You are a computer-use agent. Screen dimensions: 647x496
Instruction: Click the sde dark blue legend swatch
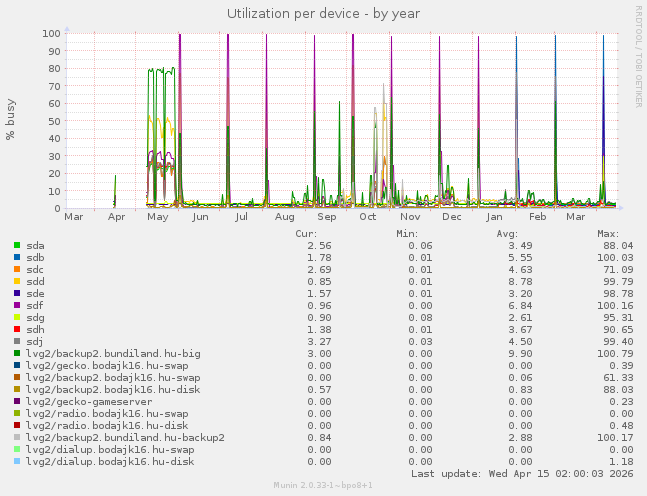17,293
